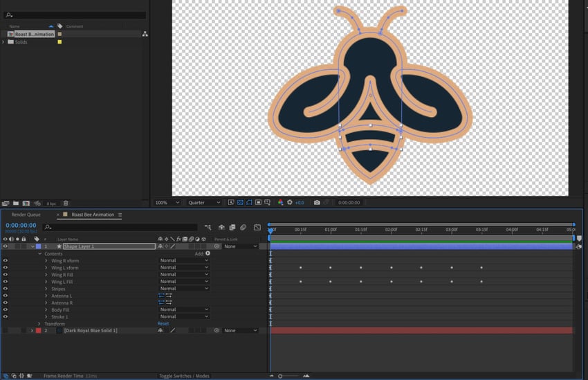This screenshot has width=588, height=380.
Task: Click the +0.0 exposure value in viewer
Action: pos(300,203)
